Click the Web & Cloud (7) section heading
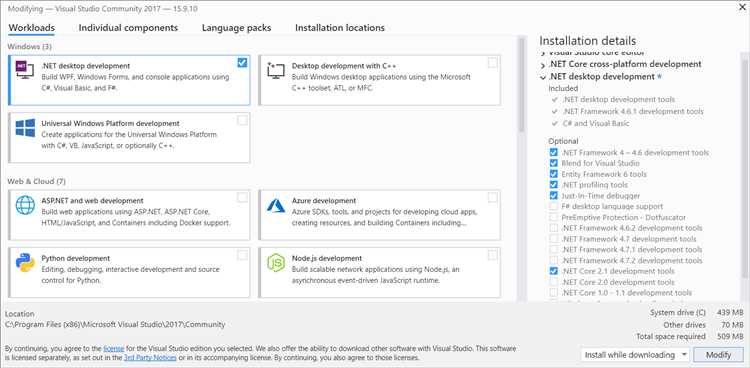 point(36,181)
